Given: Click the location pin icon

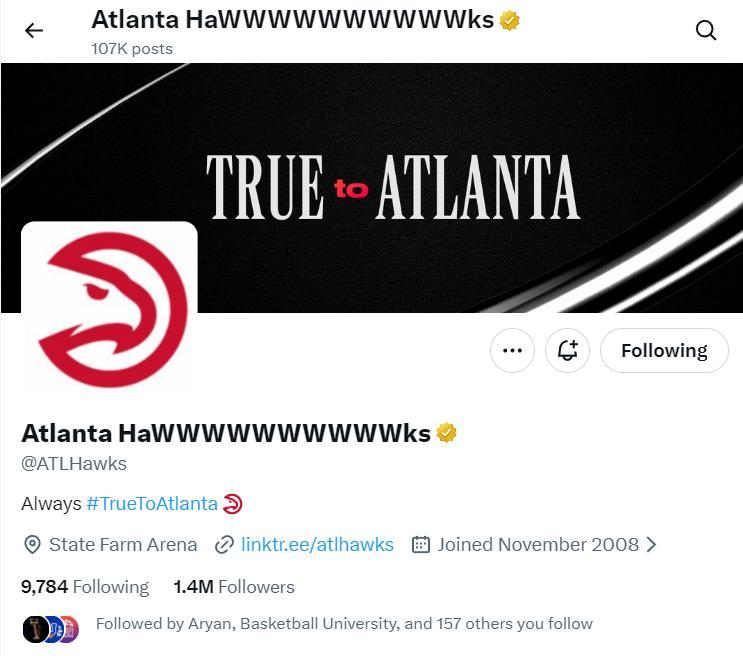Looking at the screenshot, I should 32,545.
